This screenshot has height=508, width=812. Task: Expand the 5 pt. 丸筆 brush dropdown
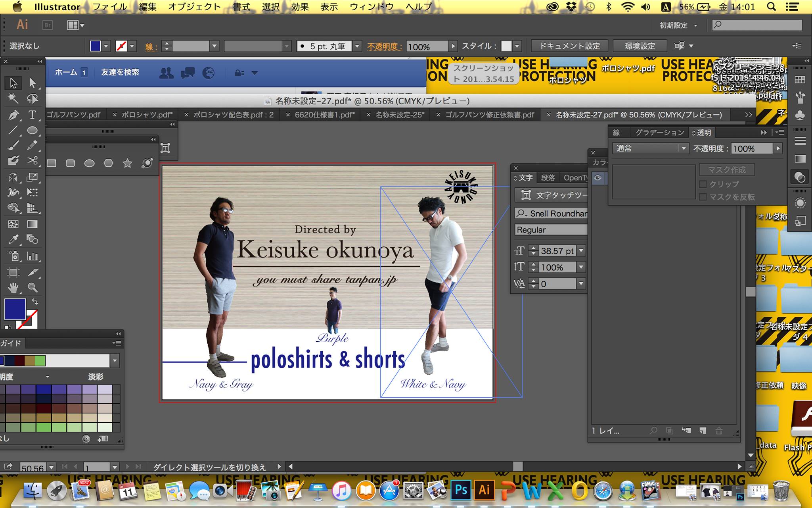click(x=357, y=46)
